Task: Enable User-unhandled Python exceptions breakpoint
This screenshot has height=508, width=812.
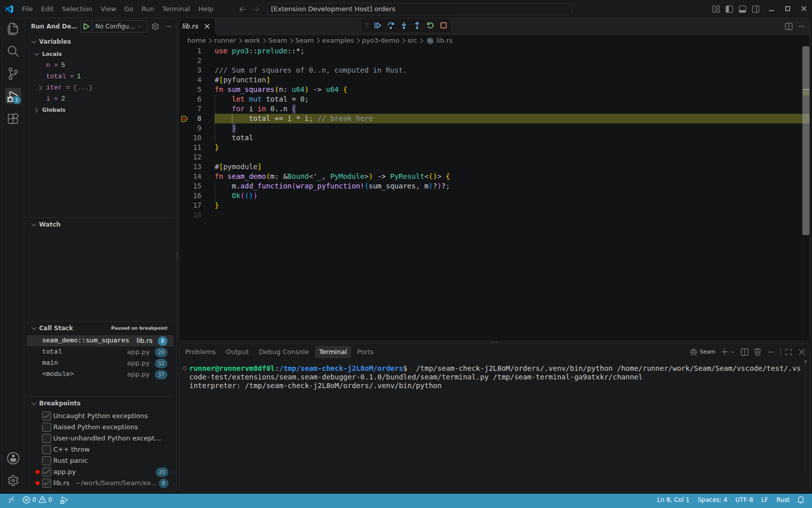Action: click(47, 438)
